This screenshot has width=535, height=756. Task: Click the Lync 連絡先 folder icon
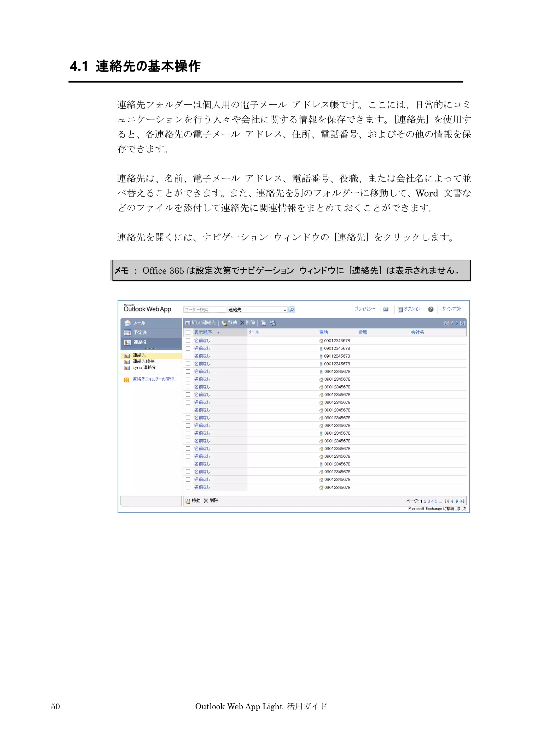[x=127, y=368]
